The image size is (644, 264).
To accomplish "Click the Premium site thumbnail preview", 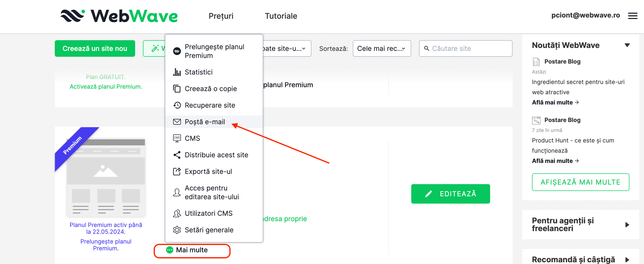I will tap(106, 178).
